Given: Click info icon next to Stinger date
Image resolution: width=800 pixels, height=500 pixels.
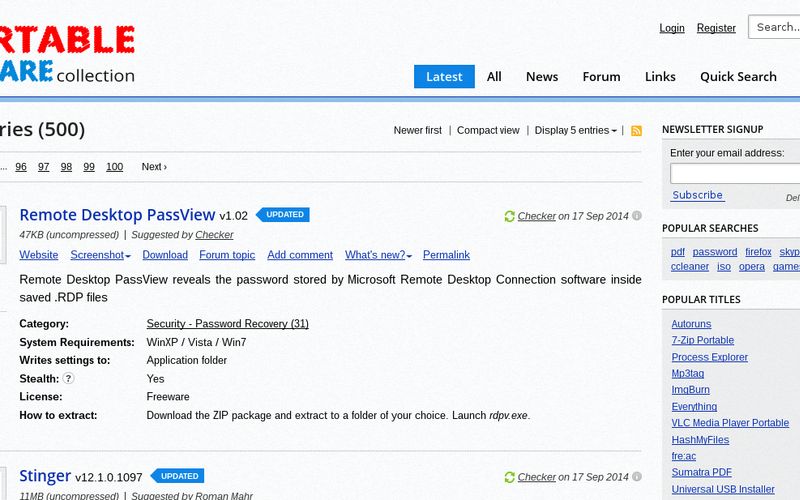Looking at the screenshot, I should tap(637, 477).
